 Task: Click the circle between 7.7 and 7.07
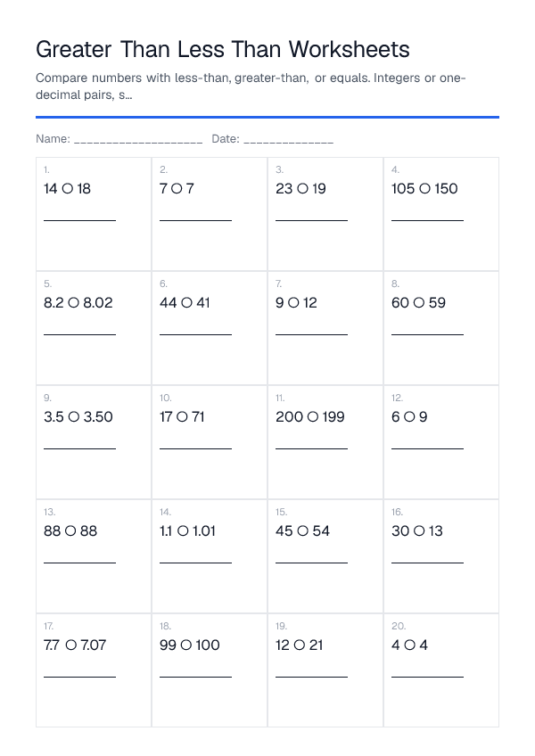click(x=71, y=645)
